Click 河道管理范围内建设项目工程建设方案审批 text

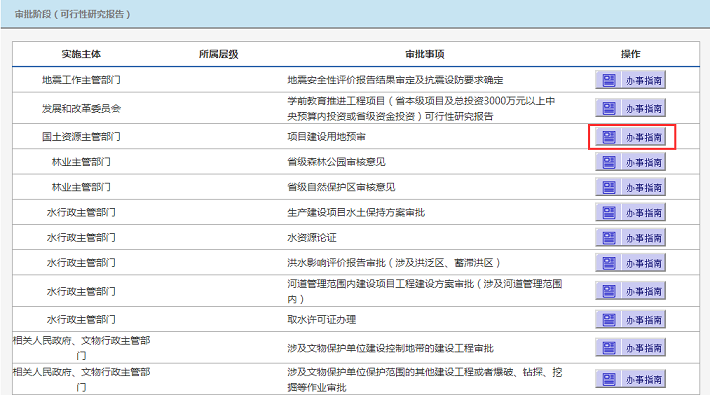pos(425,291)
